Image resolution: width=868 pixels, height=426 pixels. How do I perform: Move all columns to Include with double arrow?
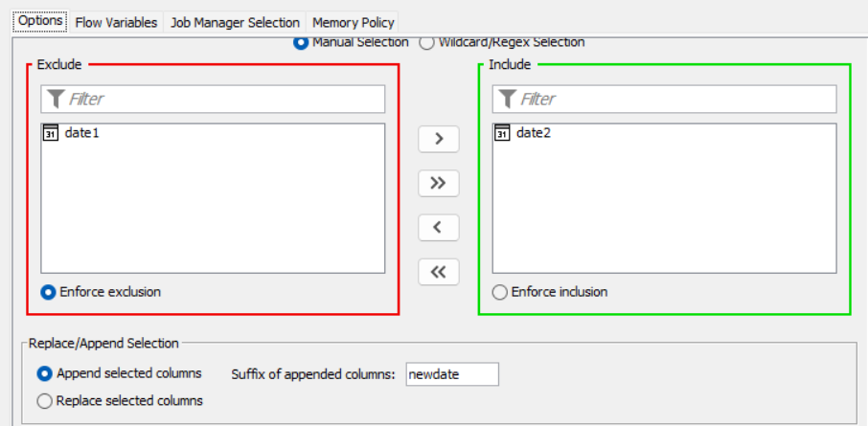tap(439, 183)
